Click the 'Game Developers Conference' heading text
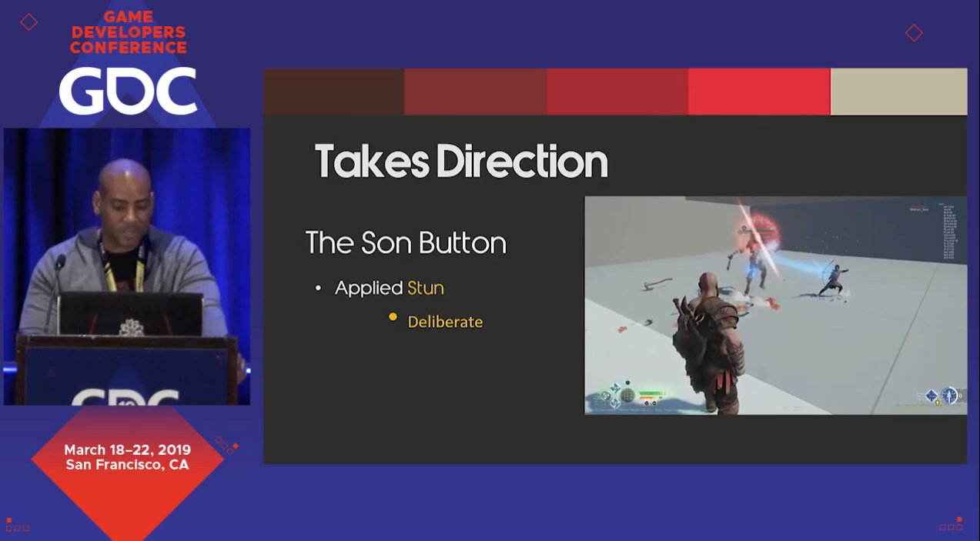This screenshot has height=541, width=980. (x=129, y=32)
